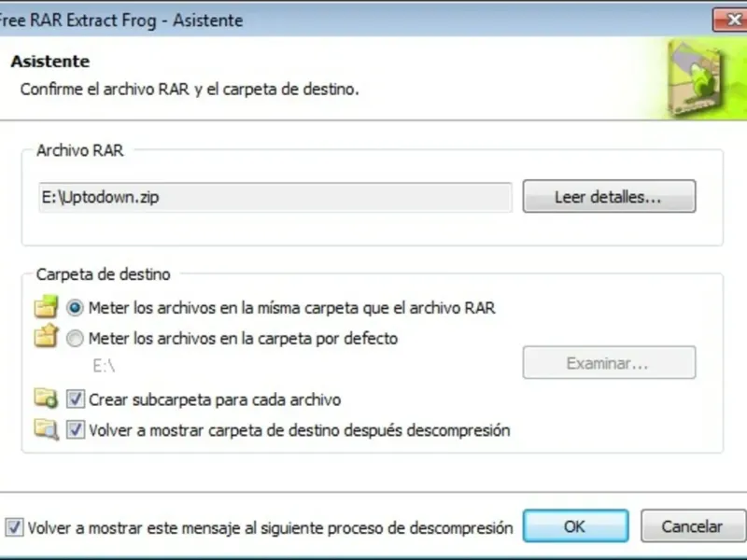This screenshot has height=560, width=747.
Task: Open the 'Leer detalles...' button
Action: (x=609, y=196)
